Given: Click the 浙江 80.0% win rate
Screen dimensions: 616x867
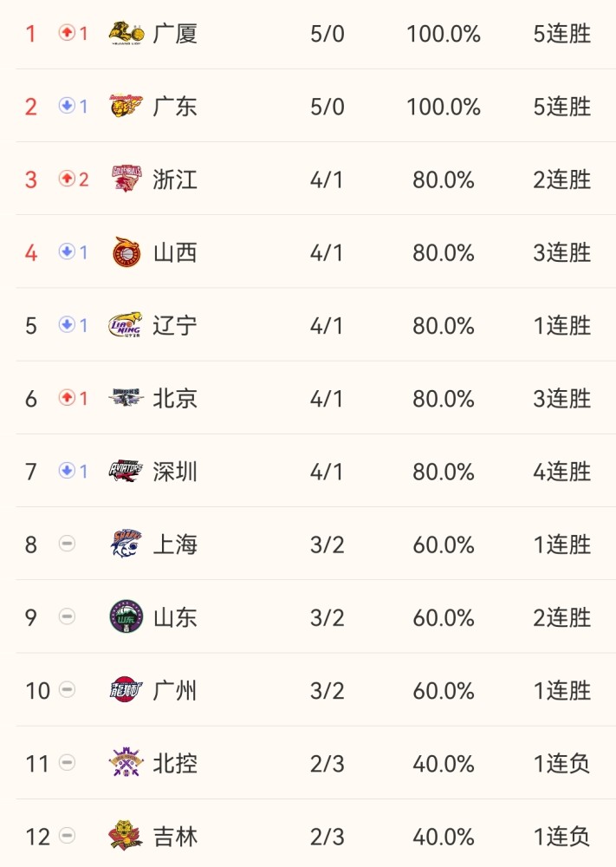Looking at the screenshot, I should click(x=443, y=179).
